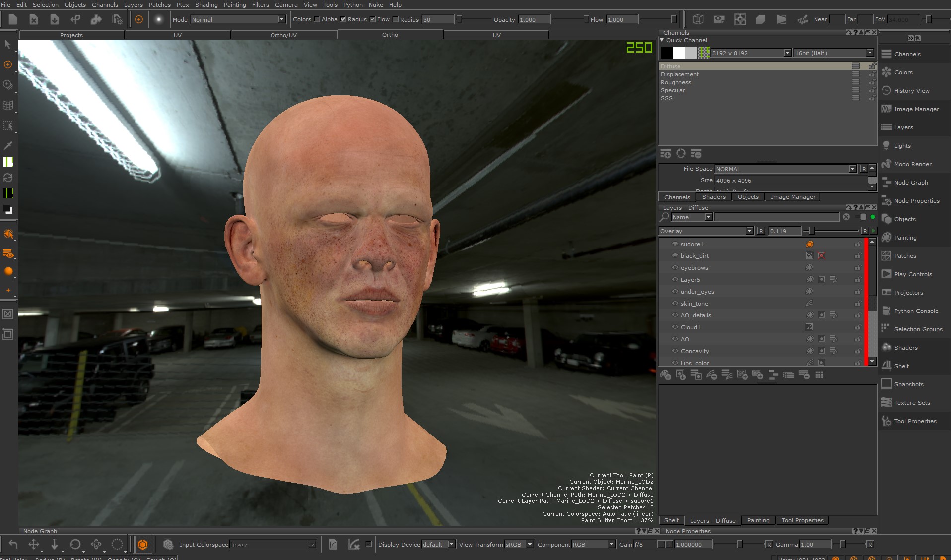951x560 pixels.
Task: Disable the Flow checkbox
Action: coord(373,19)
